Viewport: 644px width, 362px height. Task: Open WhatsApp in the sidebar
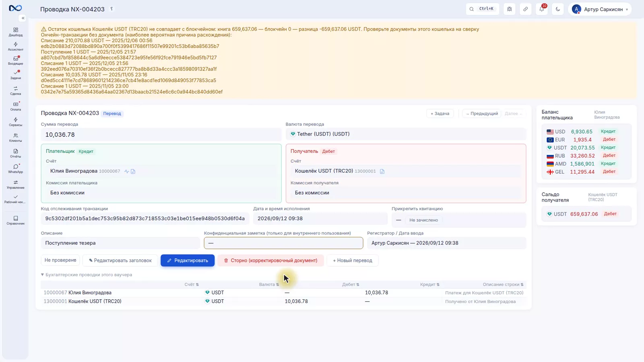tap(15, 169)
